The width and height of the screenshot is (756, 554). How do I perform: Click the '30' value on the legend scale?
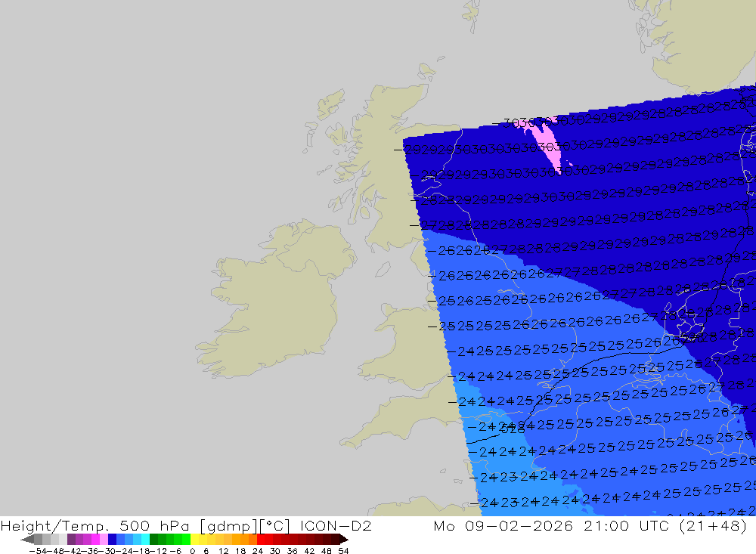[275, 551]
